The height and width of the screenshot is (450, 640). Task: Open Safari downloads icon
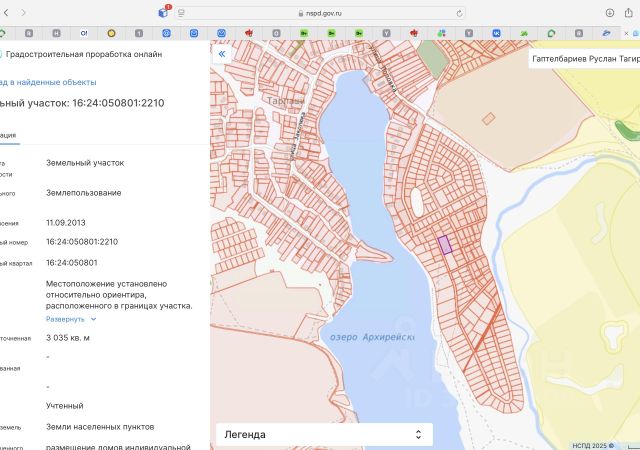609,13
